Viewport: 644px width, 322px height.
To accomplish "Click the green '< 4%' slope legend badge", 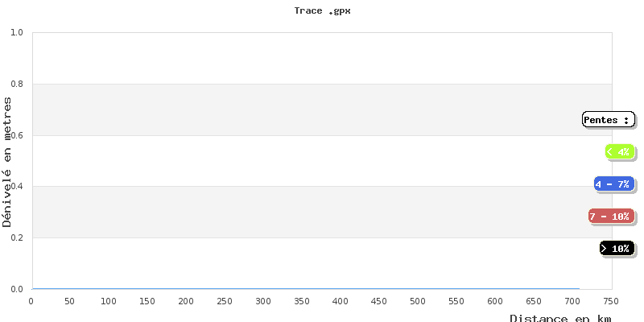I will 619,151.
